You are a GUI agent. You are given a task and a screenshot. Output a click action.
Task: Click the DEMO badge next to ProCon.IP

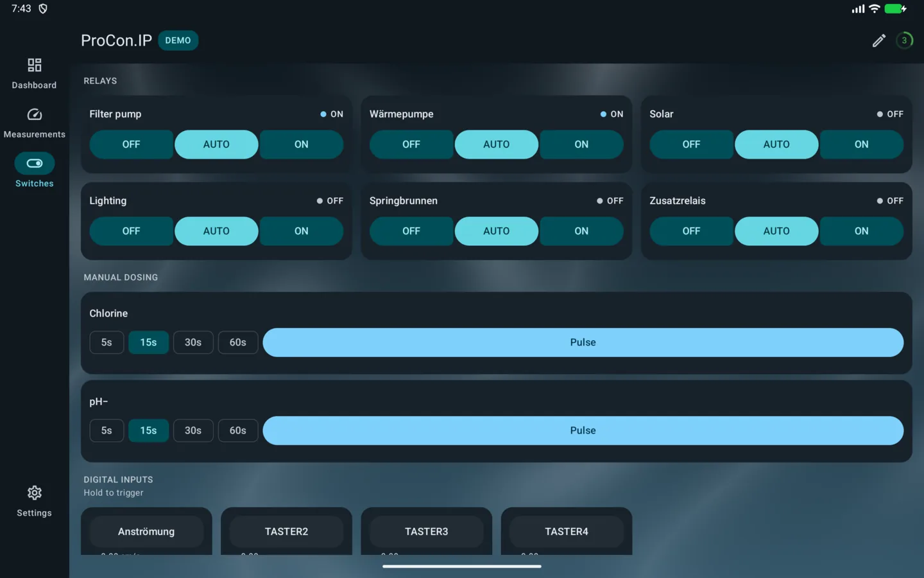coord(178,40)
